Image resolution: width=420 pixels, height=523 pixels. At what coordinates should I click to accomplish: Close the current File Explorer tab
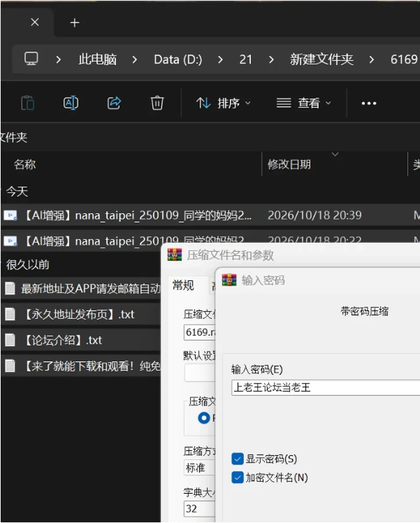point(35,22)
